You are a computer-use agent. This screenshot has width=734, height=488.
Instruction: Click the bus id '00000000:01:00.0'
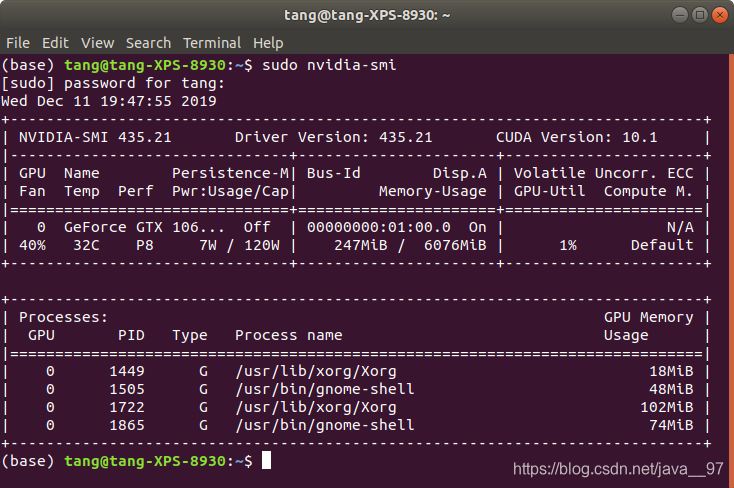coord(379,227)
